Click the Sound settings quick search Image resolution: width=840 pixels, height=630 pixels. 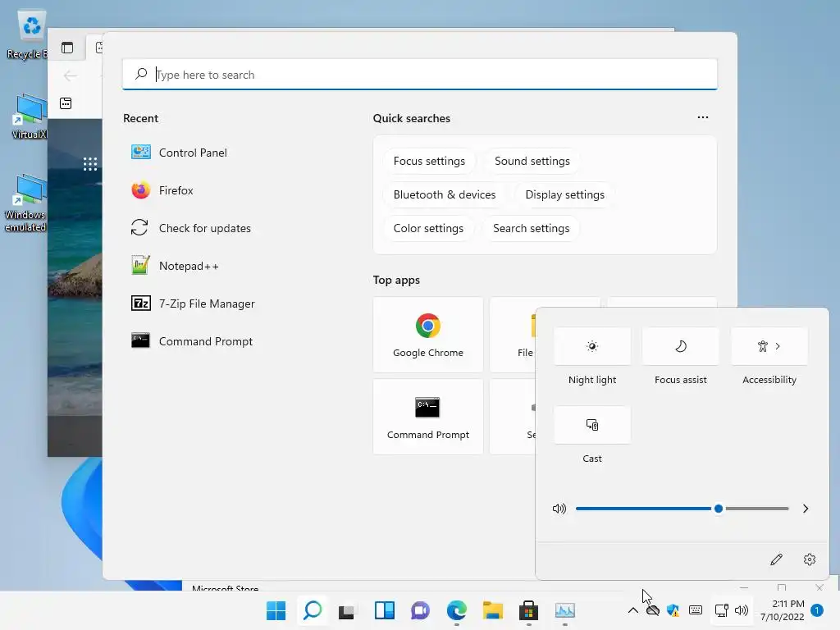pyautogui.click(x=532, y=162)
